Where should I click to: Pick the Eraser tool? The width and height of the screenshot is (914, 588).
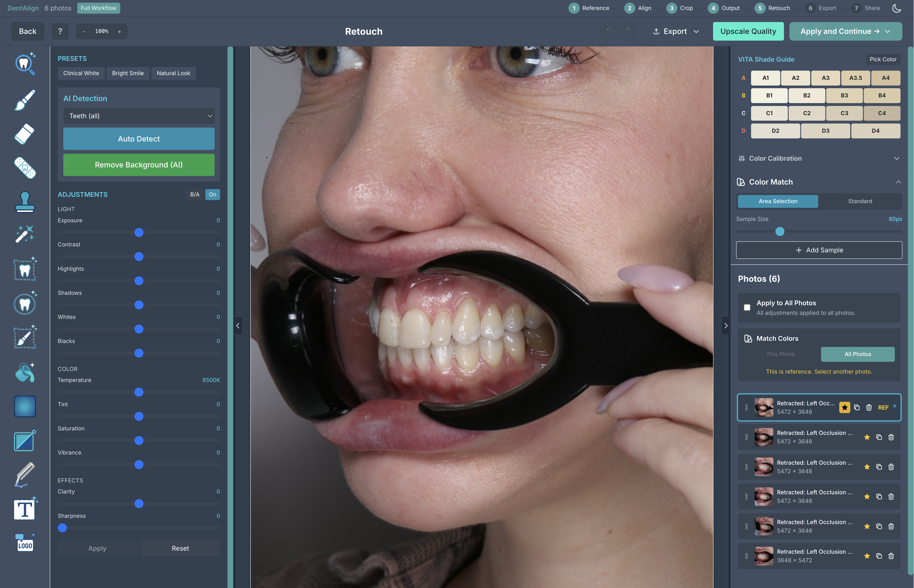pos(25,134)
